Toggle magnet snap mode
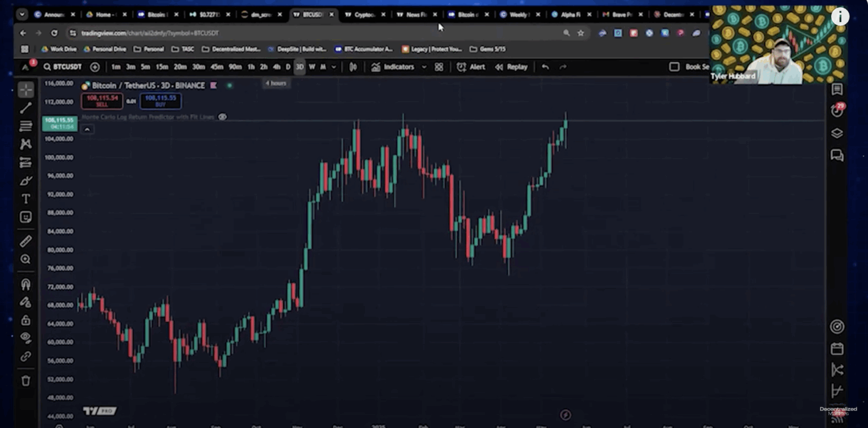Screen dimensions: 868x428 [x=26, y=284]
